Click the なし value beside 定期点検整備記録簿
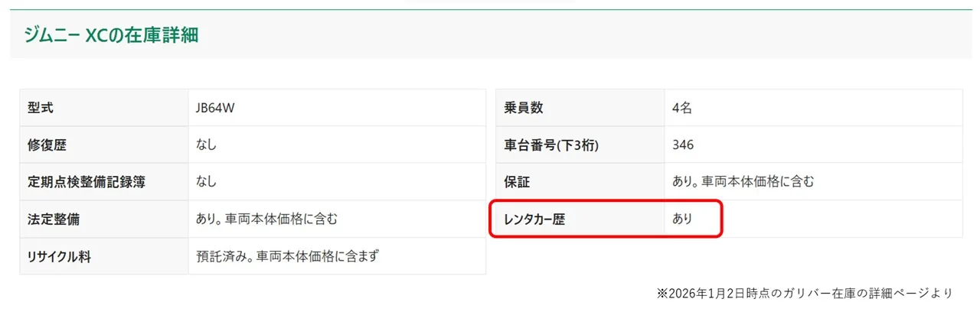Image resolution: width=980 pixels, height=312 pixels. (x=206, y=182)
